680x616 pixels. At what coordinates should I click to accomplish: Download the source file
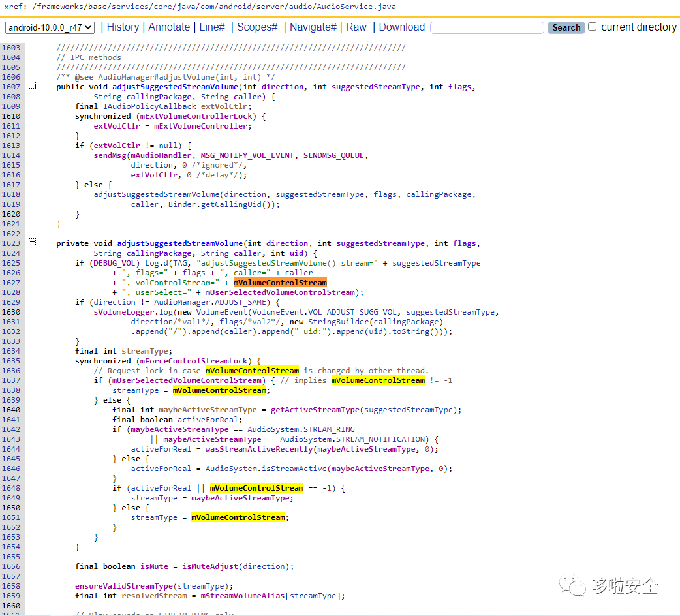401,27
